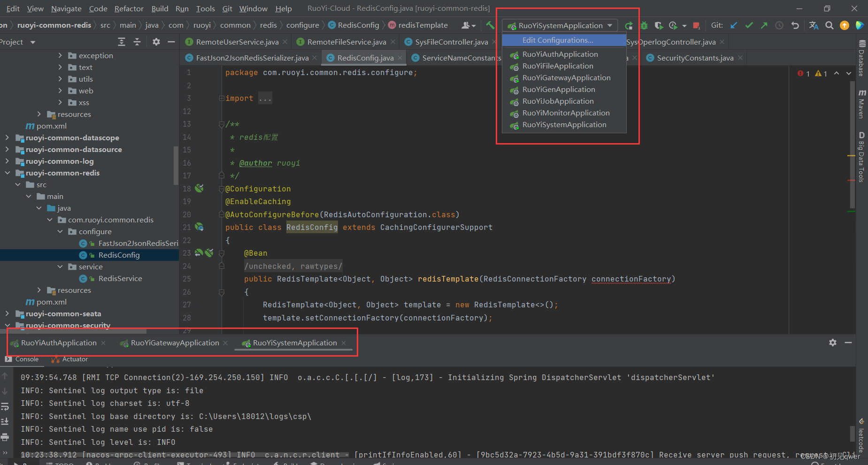The height and width of the screenshot is (465, 868).
Task: Minimize the Run tool window
Action: (x=848, y=343)
